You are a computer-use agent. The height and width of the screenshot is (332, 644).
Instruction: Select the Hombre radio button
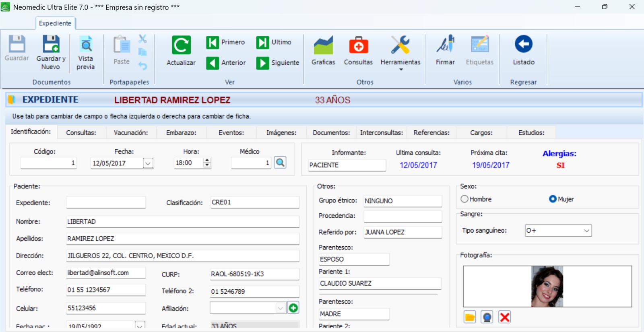[x=464, y=199]
